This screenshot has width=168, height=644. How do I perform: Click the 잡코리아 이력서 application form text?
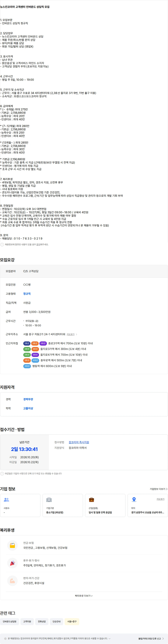(78, 448)
